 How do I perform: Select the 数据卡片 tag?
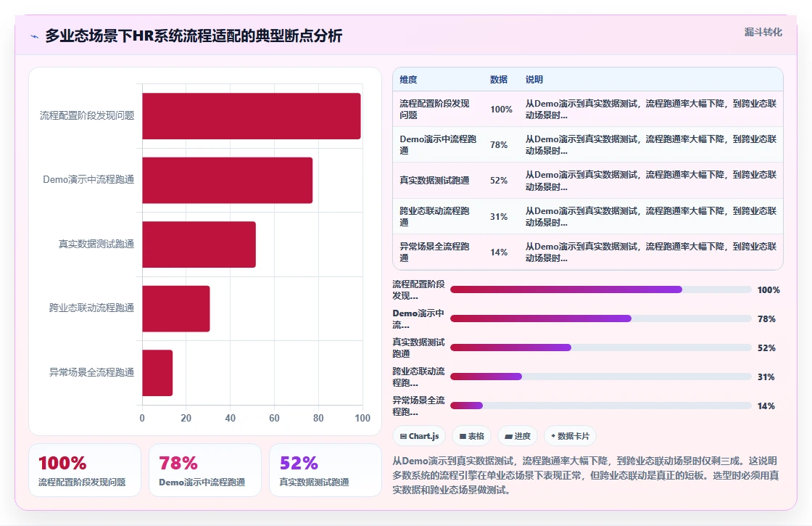(x=570, y=436)
